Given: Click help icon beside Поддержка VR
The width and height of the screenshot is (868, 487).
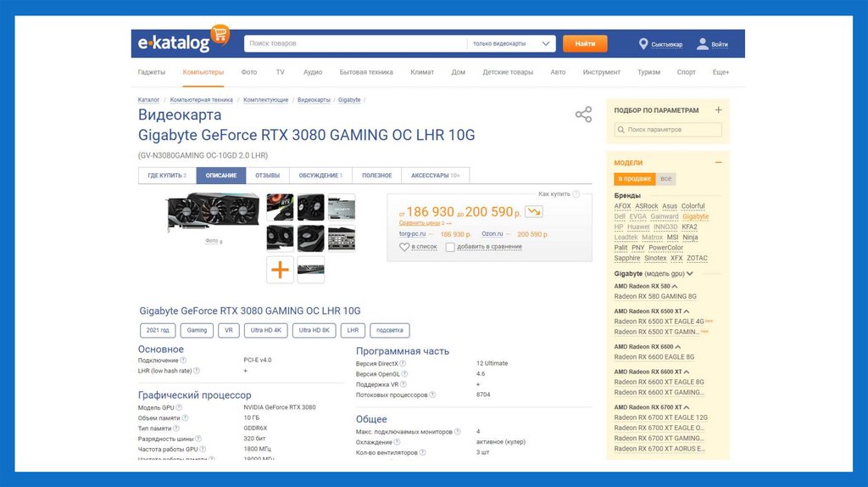Looking at the screenshot, I should point(403,384).
